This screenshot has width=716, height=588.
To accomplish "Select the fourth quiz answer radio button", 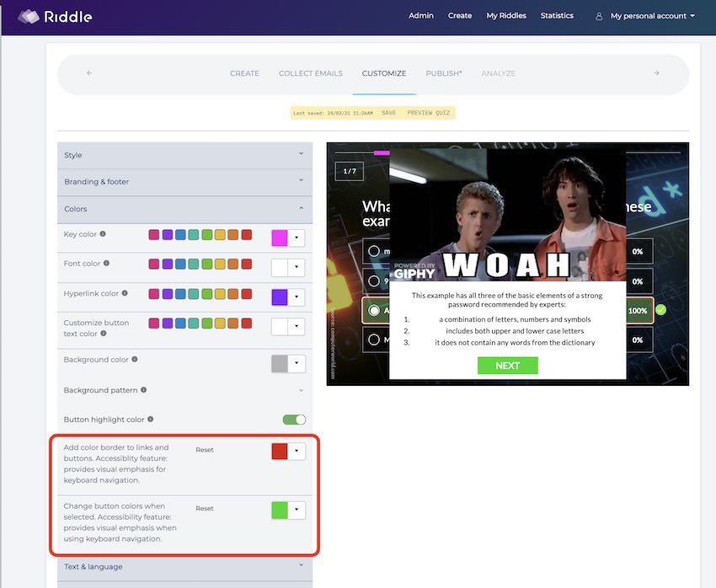I will pos(374,339).
